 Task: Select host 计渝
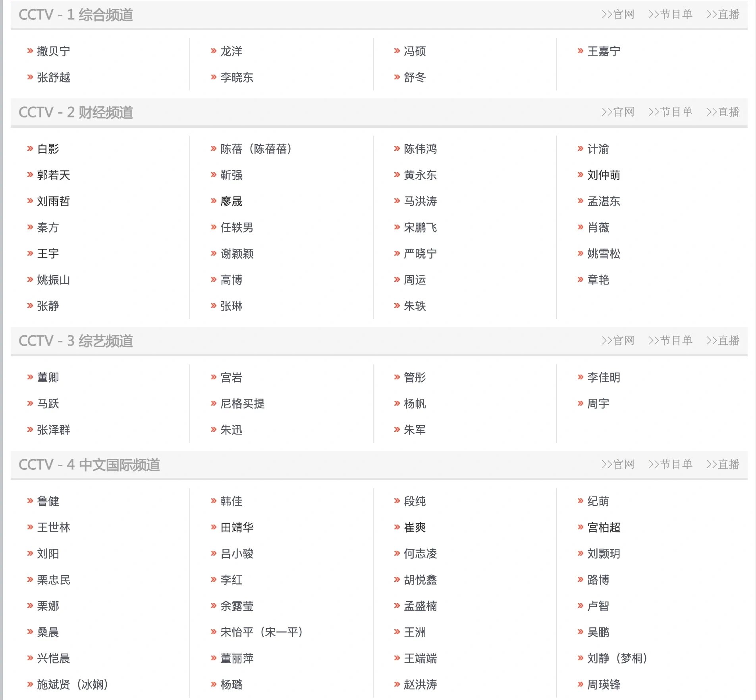pyautogui.click(x=598, y=149)
